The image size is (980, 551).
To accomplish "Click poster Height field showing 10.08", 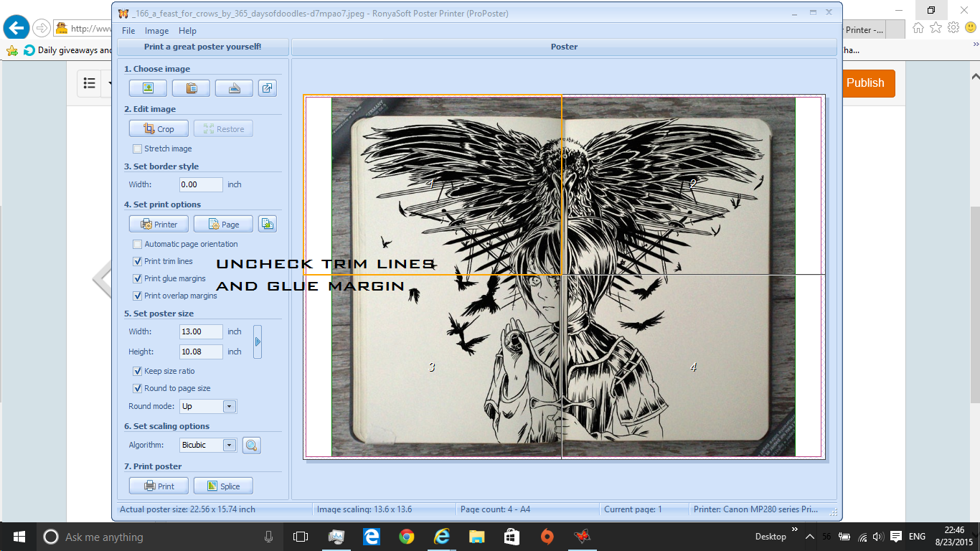I will pos(201,352).
